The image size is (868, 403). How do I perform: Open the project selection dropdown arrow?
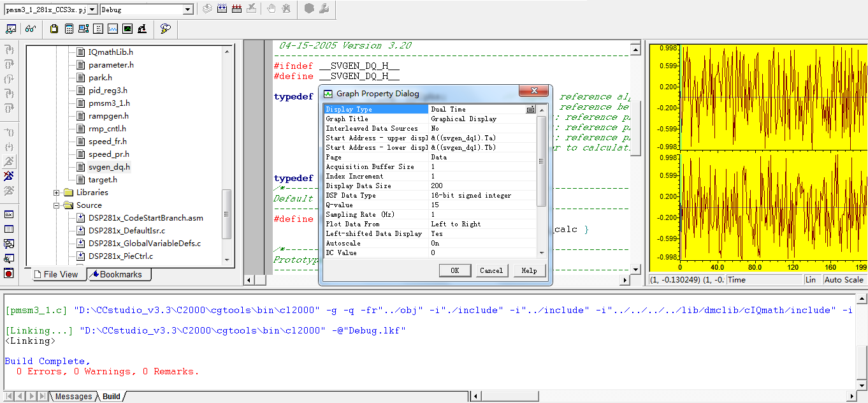point(92,10)
